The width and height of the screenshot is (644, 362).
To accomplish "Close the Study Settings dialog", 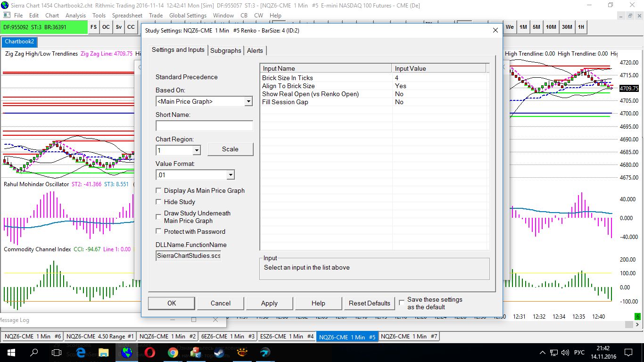I will [x=495, y=30].
